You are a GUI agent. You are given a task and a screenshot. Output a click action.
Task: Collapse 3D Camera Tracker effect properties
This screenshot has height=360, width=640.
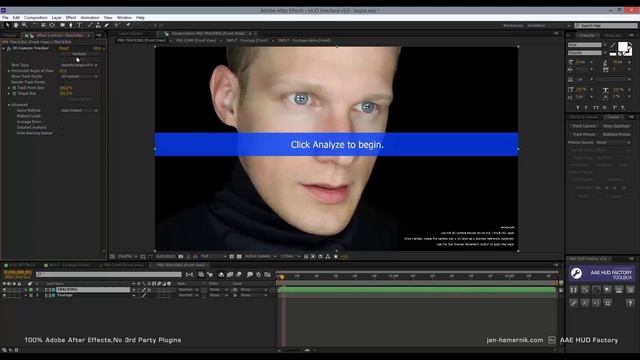coord(4,48)
